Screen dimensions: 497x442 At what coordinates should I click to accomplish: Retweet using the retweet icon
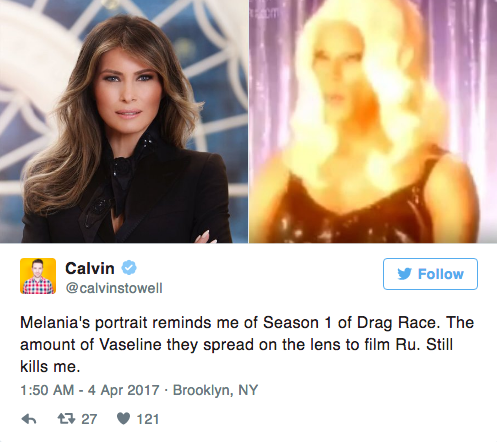[66, 419]
